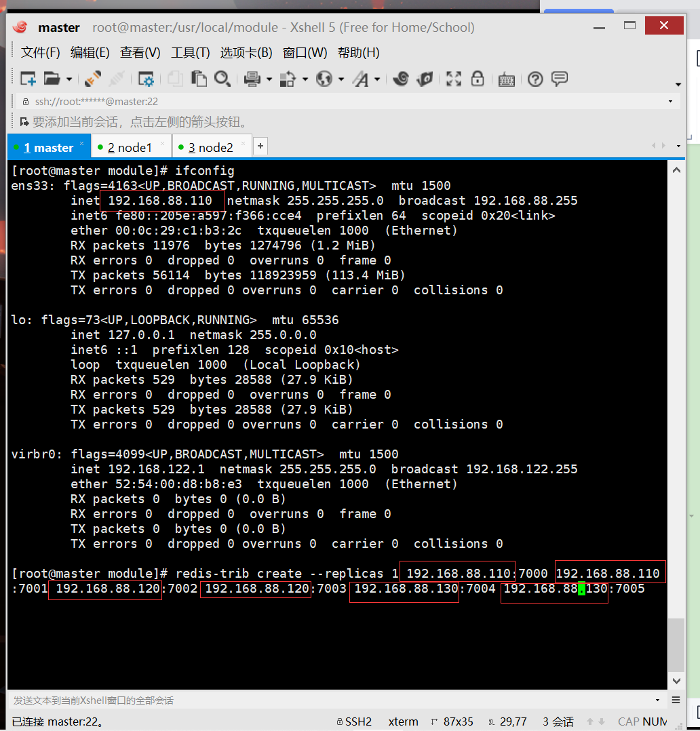The width and height of the screenshot is (700, 731).
Task: Click the Xagent swirl icon
Action: (401, 79)
